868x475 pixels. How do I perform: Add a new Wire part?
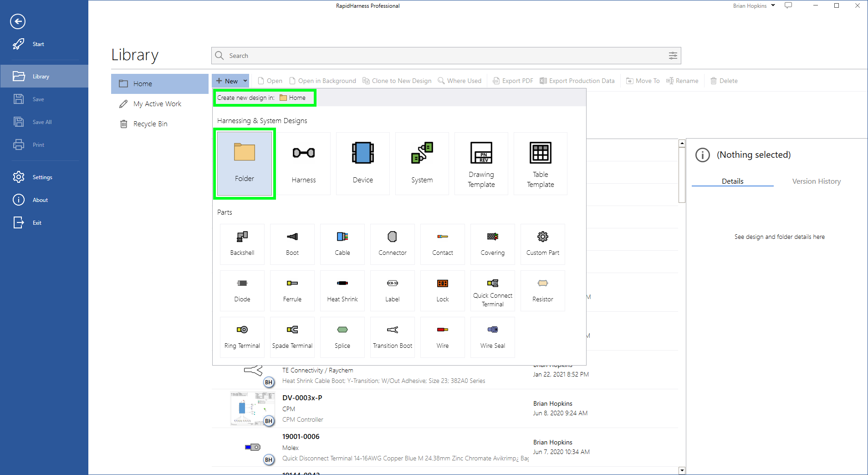click(x=443, y=337)
